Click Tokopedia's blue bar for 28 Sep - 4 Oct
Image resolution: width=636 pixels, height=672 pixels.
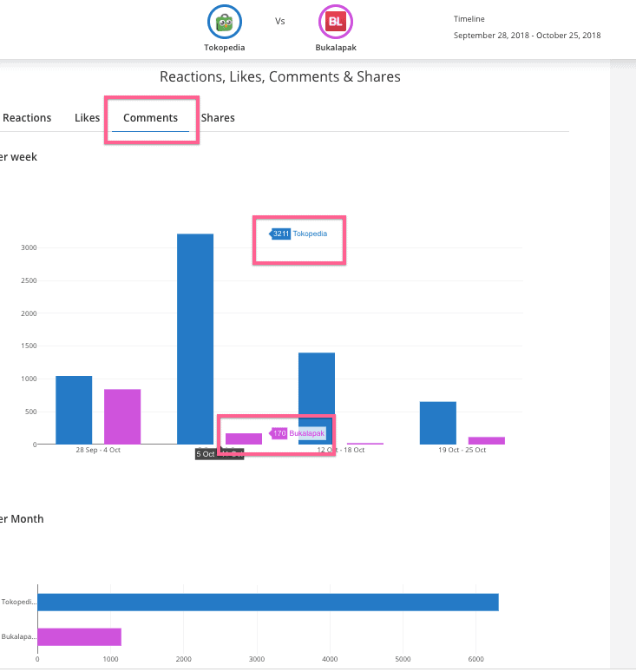74,410
